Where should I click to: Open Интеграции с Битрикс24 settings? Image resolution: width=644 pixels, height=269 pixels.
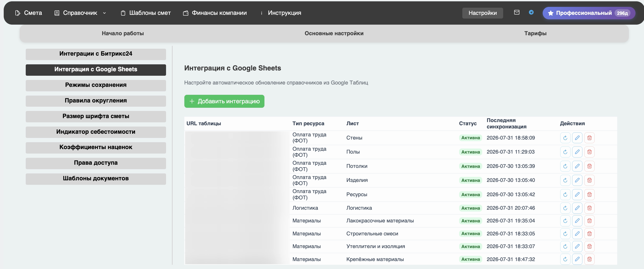pos(96,54)
